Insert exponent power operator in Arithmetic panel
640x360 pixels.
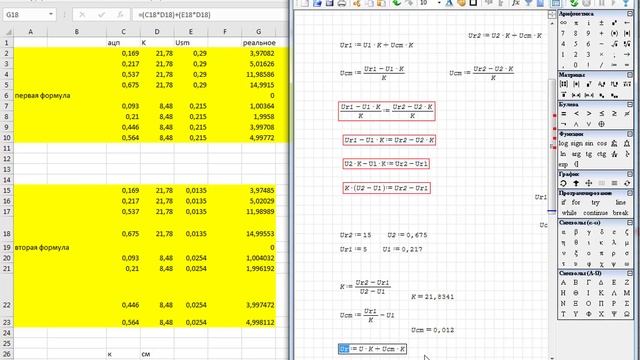614,23
